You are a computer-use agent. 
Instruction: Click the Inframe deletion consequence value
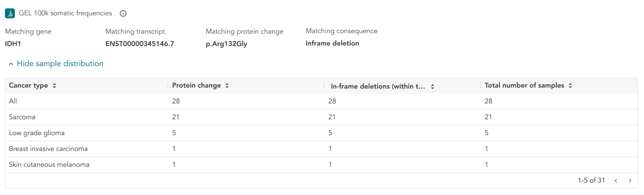tap(332, 43)
